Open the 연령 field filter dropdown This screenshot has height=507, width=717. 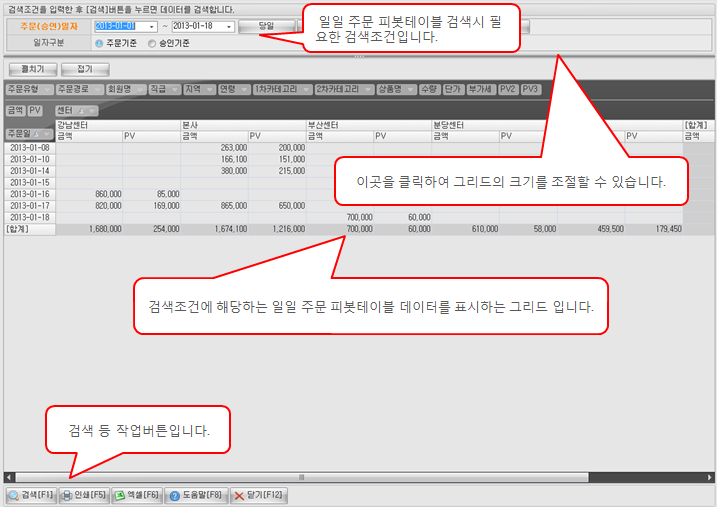click(x=244, y=90)
